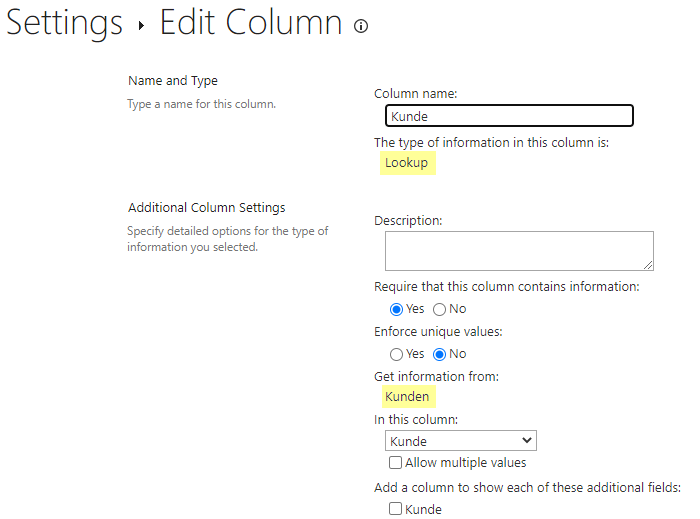
Task: Enable Allow multiple values checkbox
Action: 396,463
